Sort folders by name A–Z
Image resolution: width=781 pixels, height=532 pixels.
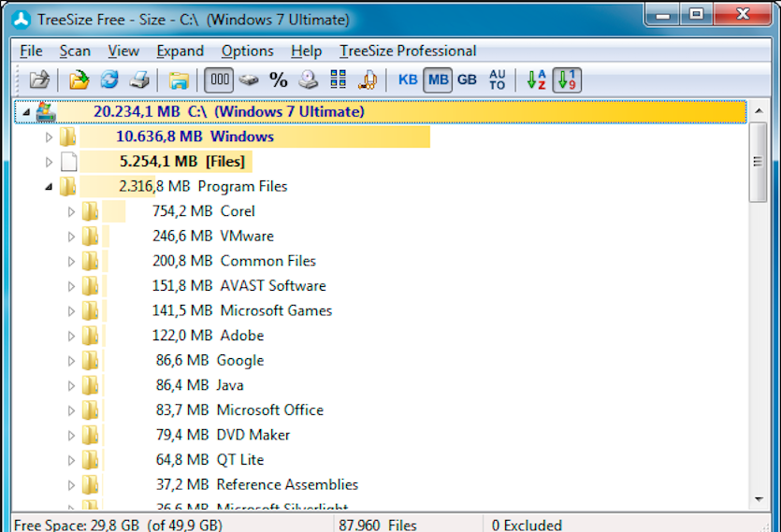point(537,79)
